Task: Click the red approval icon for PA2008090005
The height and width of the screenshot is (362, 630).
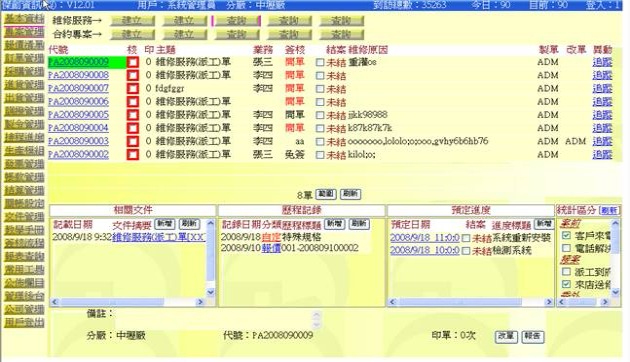Action: pyautogui.click(x=133, y=115)
